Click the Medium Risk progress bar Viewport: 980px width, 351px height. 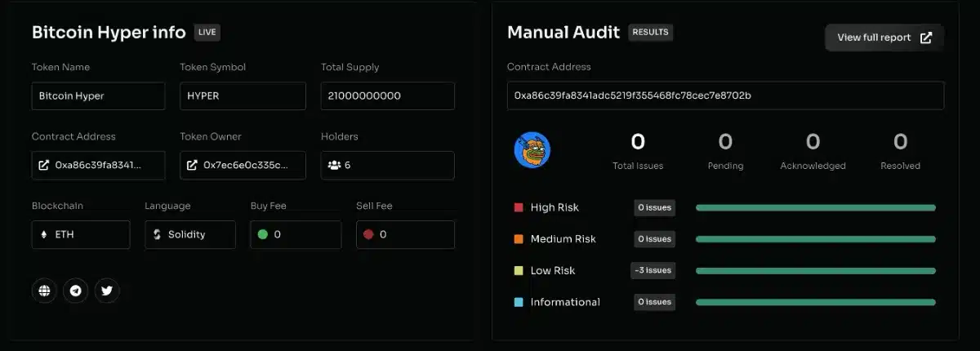pos(815,239)
